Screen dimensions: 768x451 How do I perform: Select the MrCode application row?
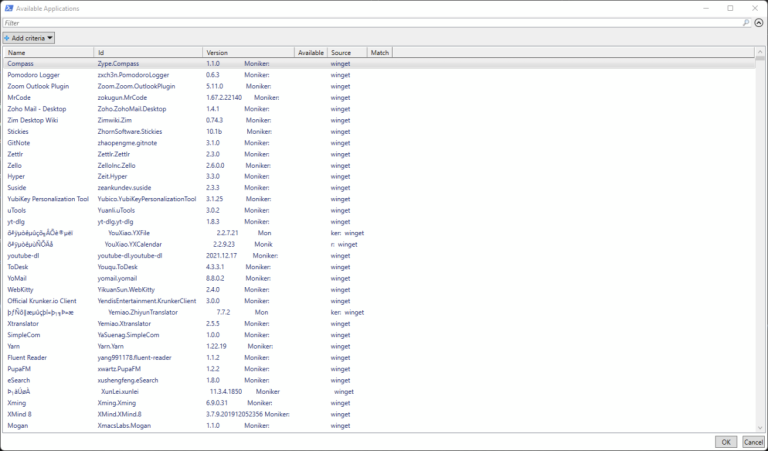(x=380, y=97)
